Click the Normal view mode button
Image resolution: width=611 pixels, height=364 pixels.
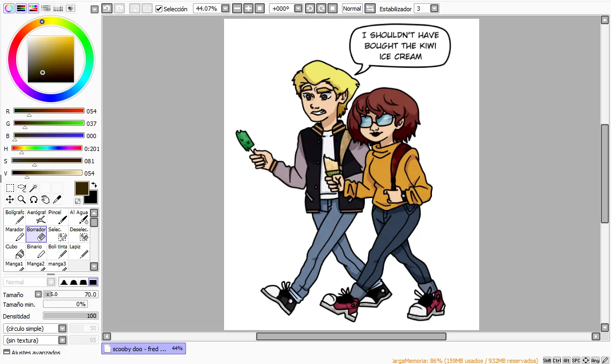[x=352, y=9]
